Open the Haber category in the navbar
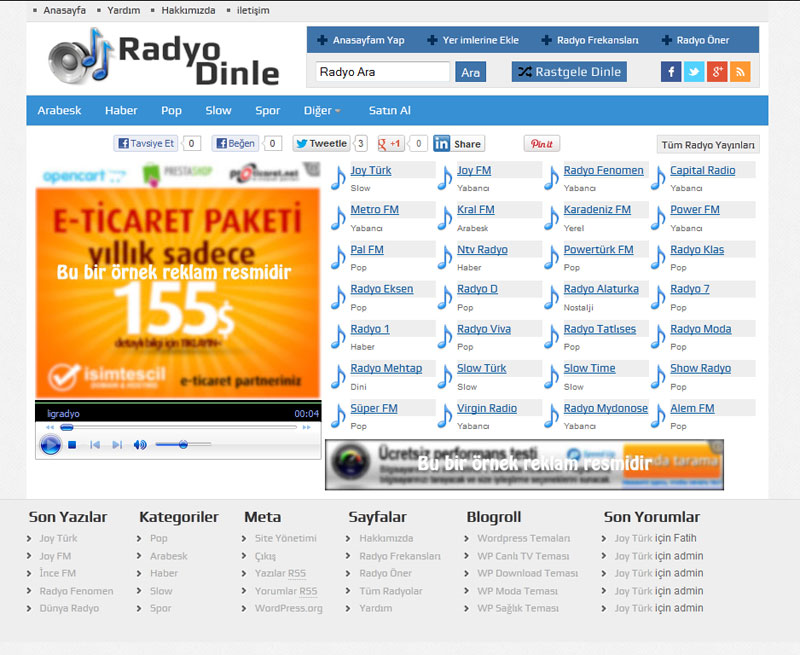 click(121, 111)
